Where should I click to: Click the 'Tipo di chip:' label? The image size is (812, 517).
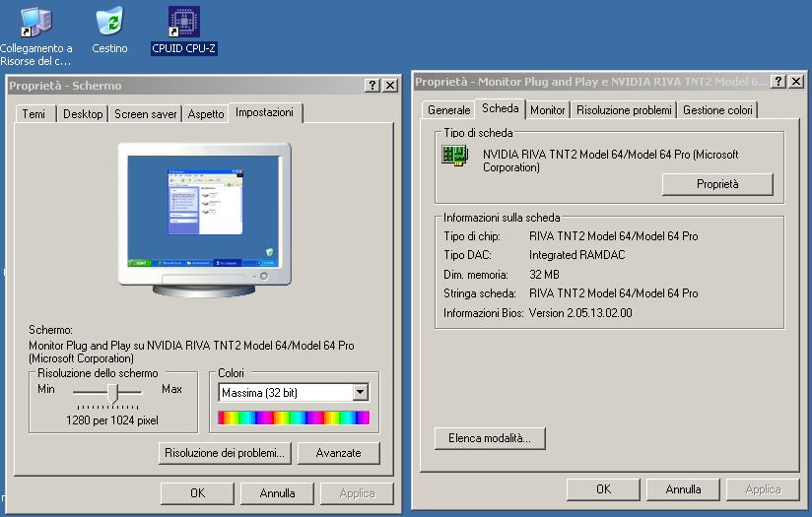pyautogui.click(x=472, y=236)
